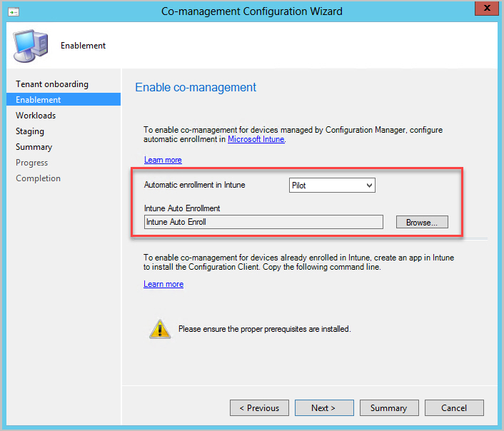504x431 pixels.
Task: Open the Staging step
Action: [x=30, y=131]
